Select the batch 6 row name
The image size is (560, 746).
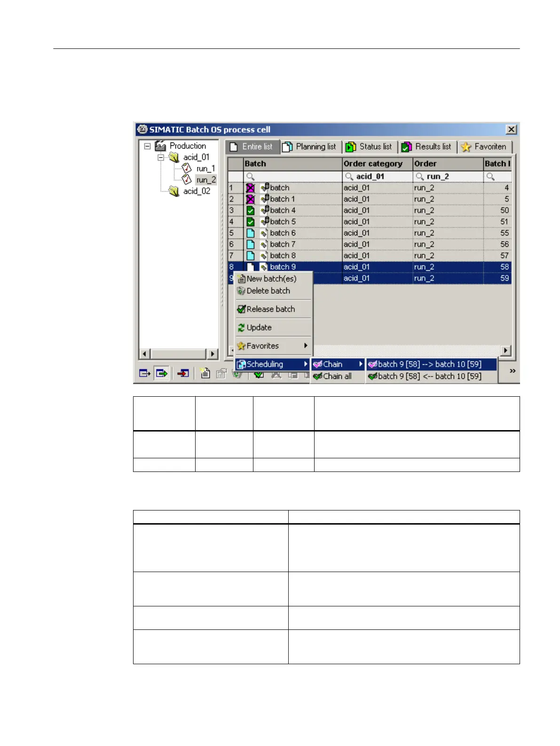283,233
